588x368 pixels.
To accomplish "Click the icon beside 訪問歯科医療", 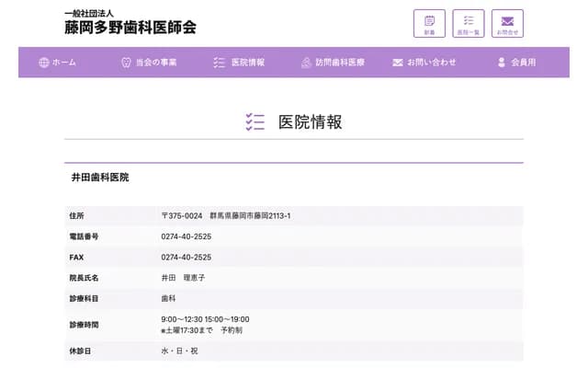I will tap(307, 63).
